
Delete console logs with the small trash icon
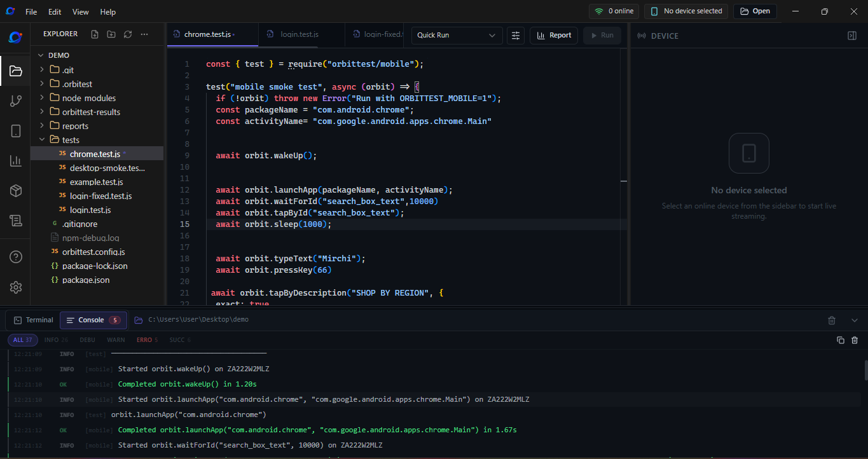(x=855, y=340)
